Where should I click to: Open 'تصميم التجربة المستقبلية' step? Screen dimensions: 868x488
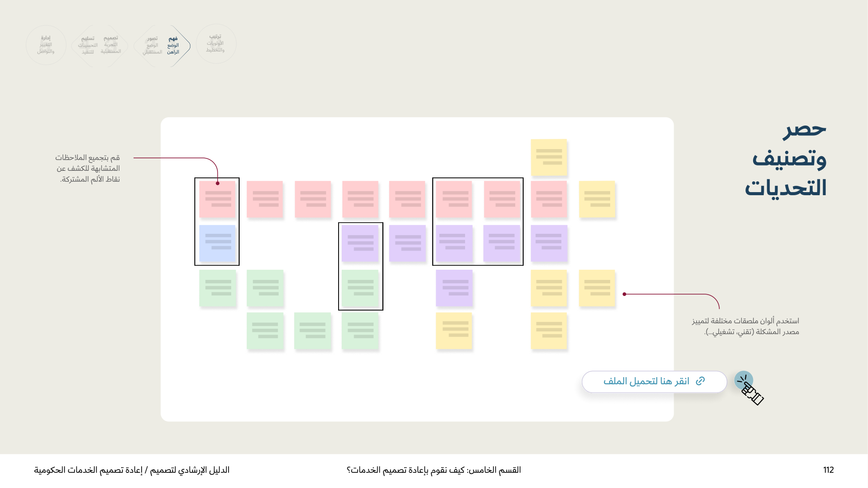(x=111, y=45)
